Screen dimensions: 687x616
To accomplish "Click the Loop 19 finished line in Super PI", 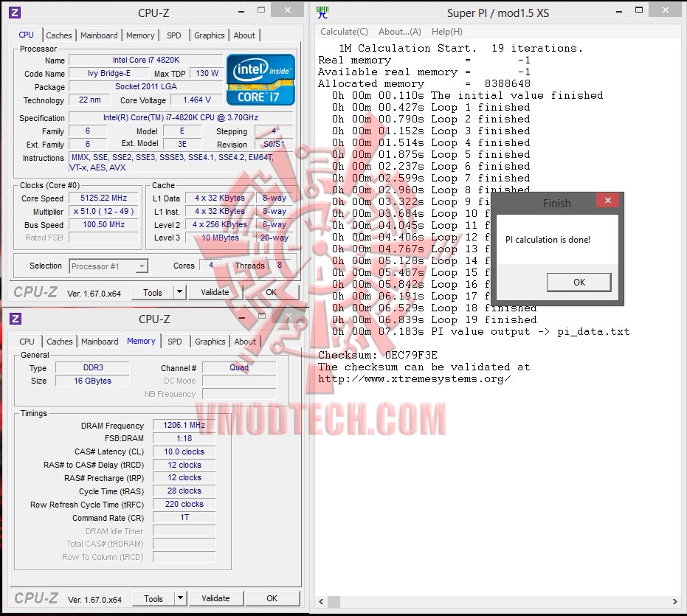I will click(x=434, y=320).
